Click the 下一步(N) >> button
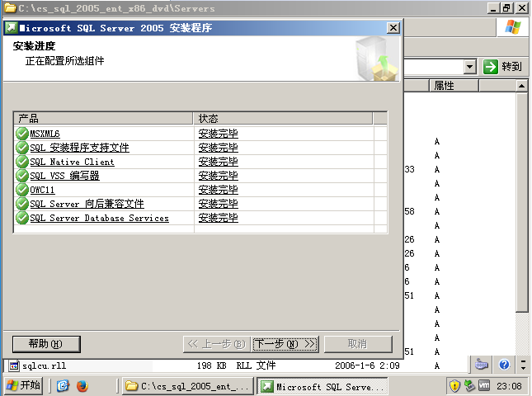532x396 pixels. click(x=285, y=344)
